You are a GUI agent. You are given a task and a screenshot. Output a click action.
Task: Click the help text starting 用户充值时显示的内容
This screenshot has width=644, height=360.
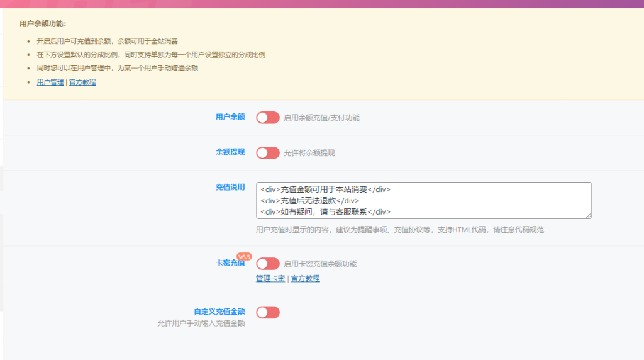pos(399,230)
